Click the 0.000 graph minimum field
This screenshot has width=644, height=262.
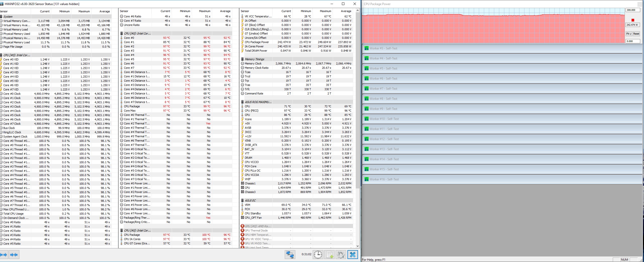tap(632, 41)
